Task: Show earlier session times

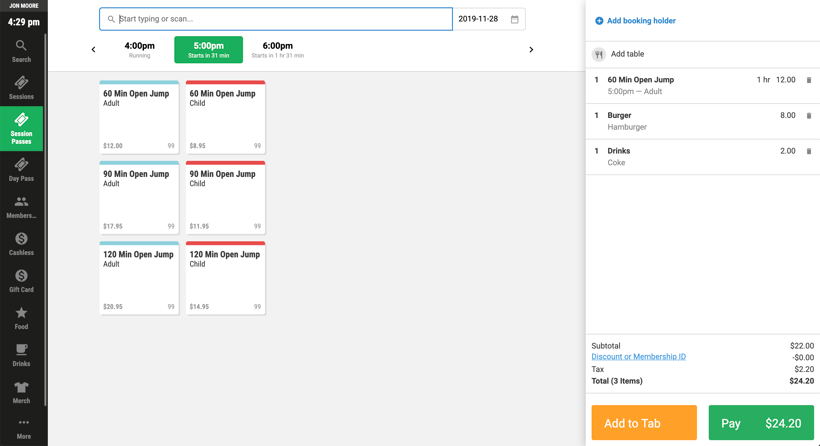Action: point(94,50)
